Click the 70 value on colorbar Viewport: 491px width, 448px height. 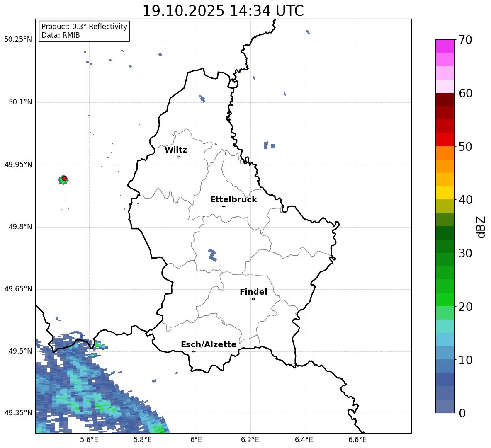point(465,40)
